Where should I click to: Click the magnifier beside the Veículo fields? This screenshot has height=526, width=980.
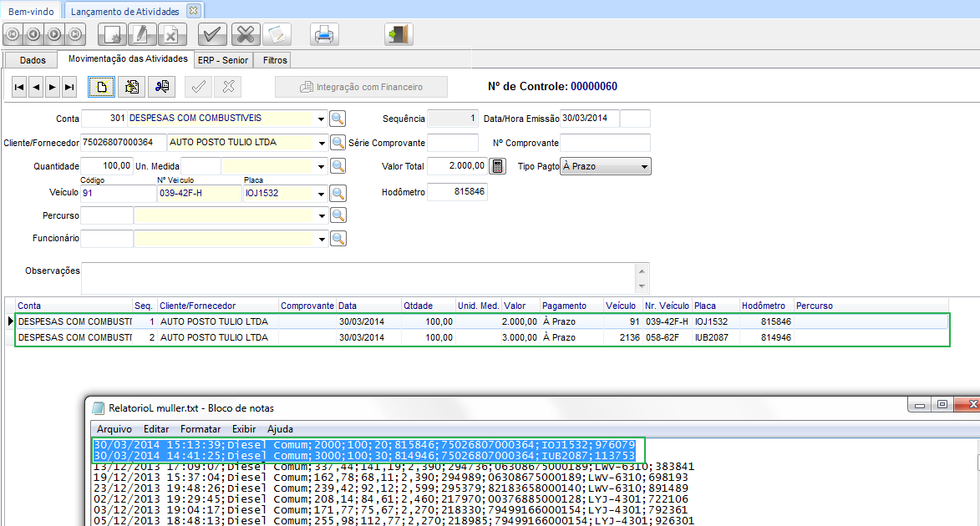338,194
